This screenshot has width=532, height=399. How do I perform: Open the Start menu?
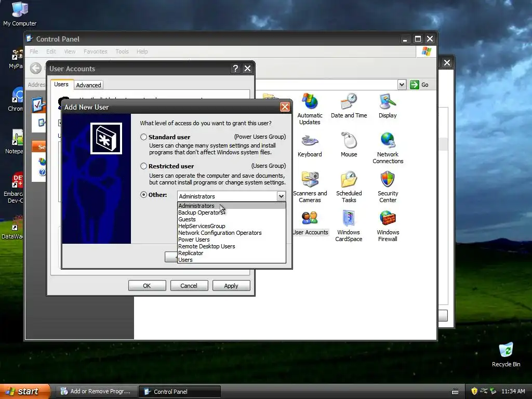click(x=24, y=391)
